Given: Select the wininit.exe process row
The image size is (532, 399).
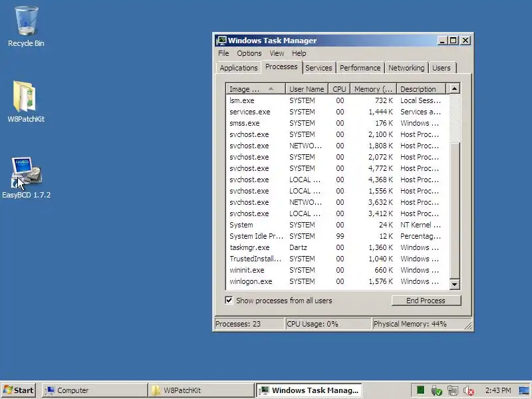Looking at the screenshot, I should point(337,270).
